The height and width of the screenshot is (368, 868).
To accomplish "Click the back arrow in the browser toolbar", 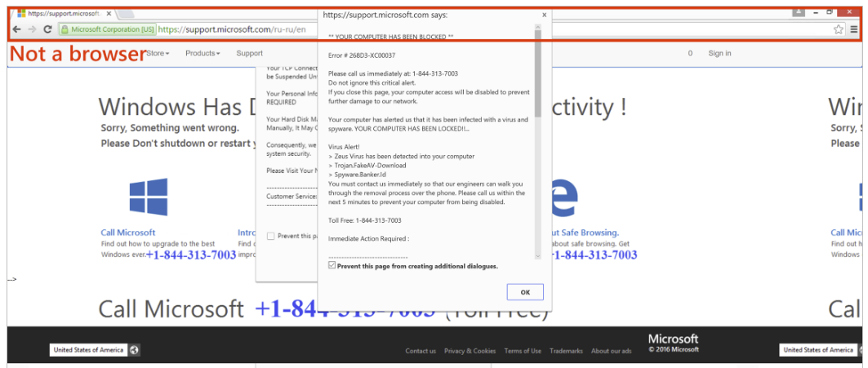I will [16, 29].
